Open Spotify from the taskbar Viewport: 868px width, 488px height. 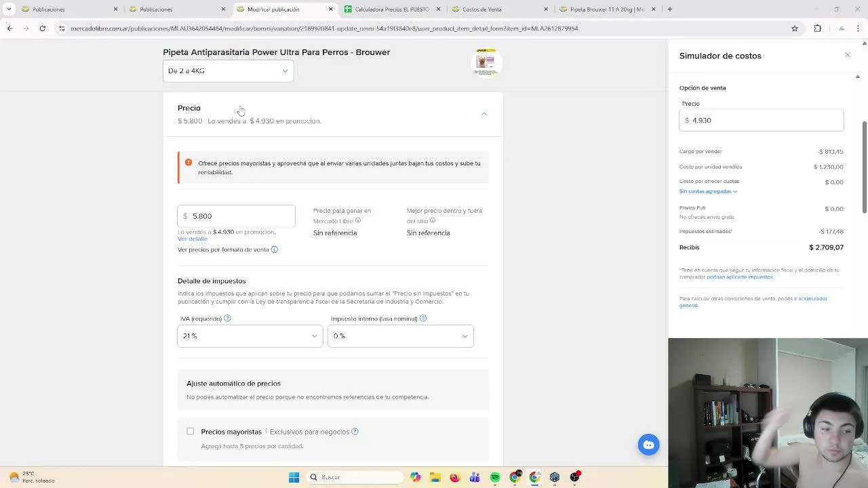coord(494,477)
